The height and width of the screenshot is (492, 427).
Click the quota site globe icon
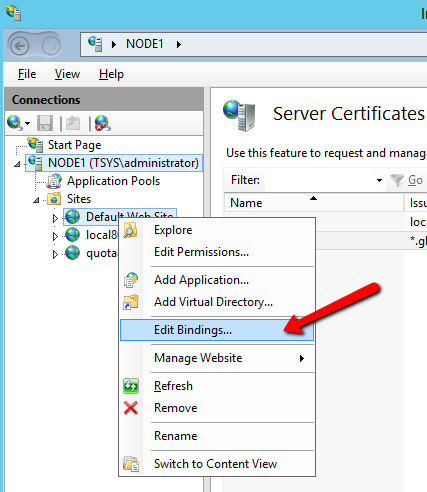(x=72, y=253)
